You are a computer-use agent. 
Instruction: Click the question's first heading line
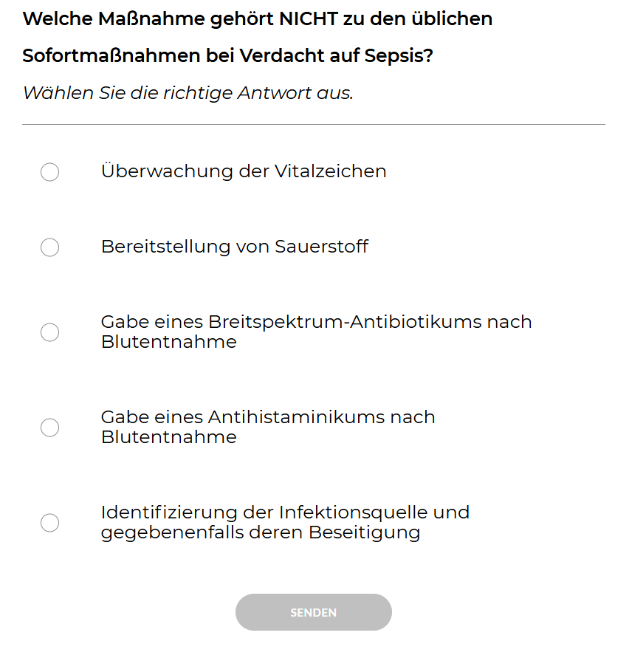pyautogui.click(x=257, y=19)
